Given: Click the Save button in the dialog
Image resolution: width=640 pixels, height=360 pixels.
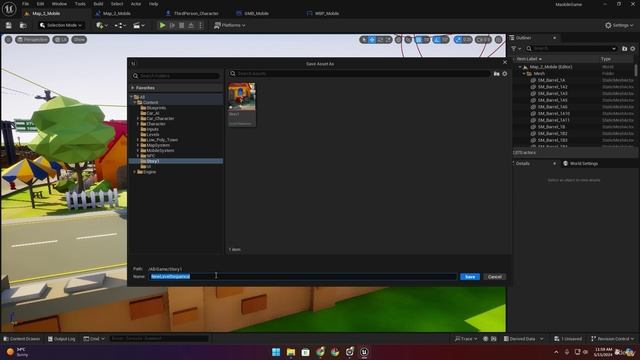Looking at the screenshot, I should [x=470, y=277].
